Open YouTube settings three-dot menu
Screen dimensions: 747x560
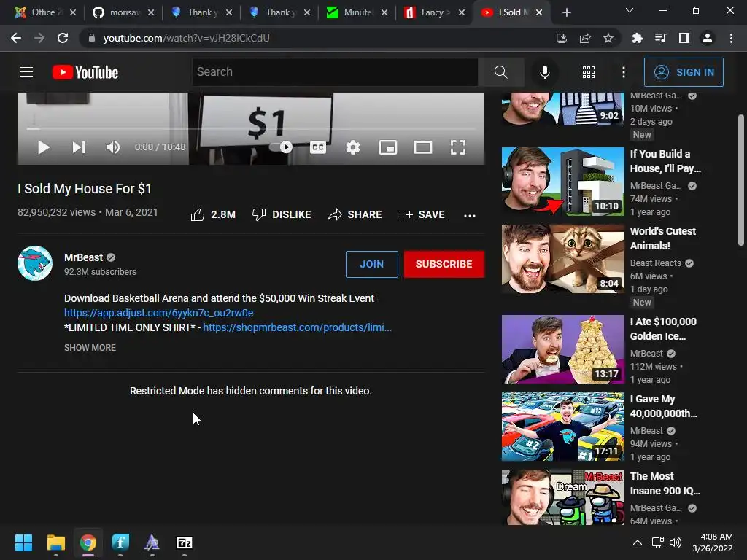[x=624, y=72]
